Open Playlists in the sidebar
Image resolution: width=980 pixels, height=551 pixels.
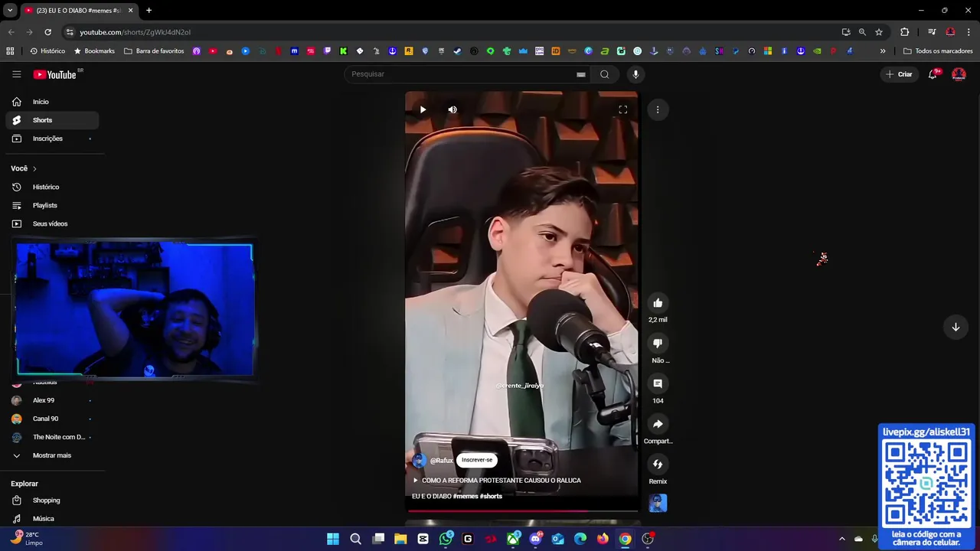coord(52,205)
